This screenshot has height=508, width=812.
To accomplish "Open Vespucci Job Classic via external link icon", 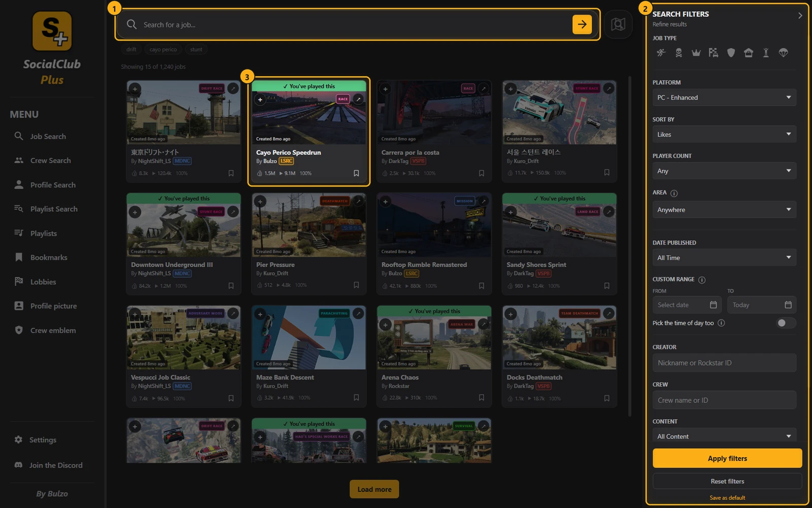I will tap(233, 314).
